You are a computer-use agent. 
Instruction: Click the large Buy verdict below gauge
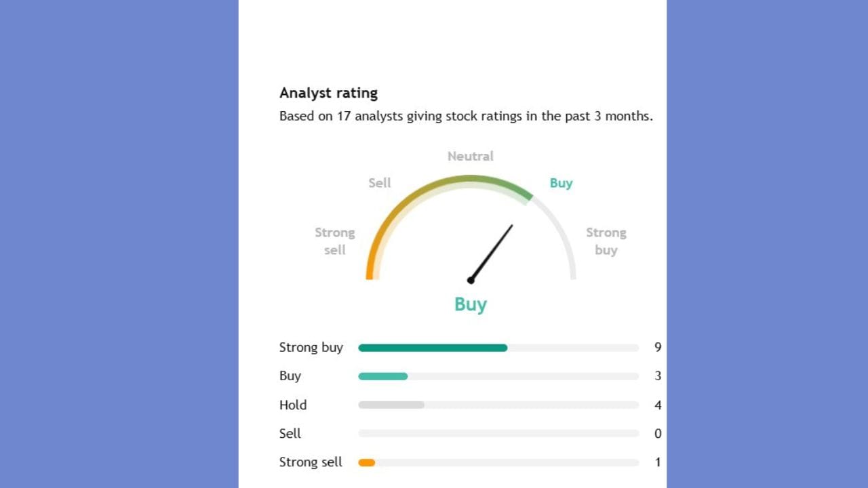click(471, 304)
